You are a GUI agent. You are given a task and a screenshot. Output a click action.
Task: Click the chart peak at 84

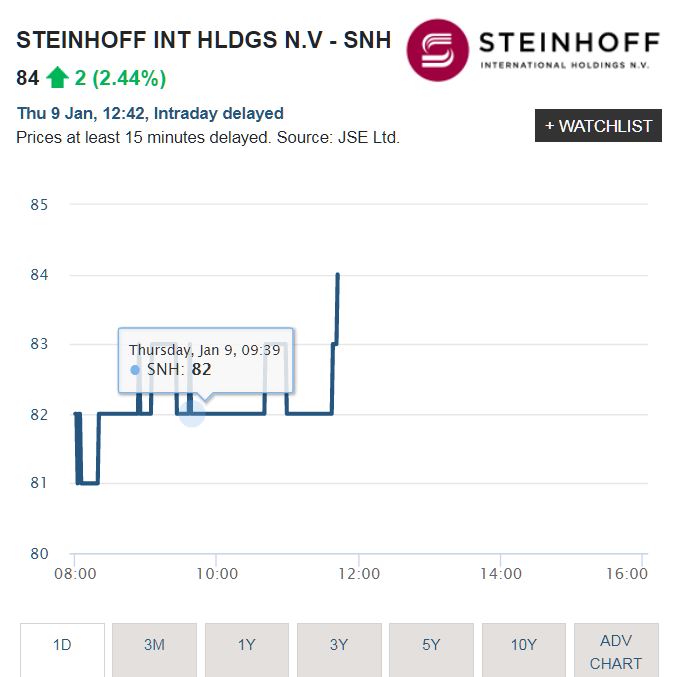(338, 275)
